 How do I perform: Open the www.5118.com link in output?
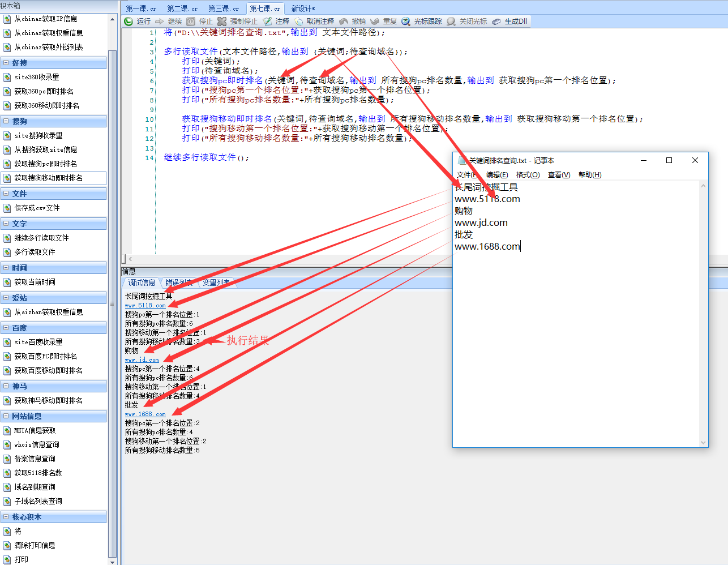pos(145,305)
